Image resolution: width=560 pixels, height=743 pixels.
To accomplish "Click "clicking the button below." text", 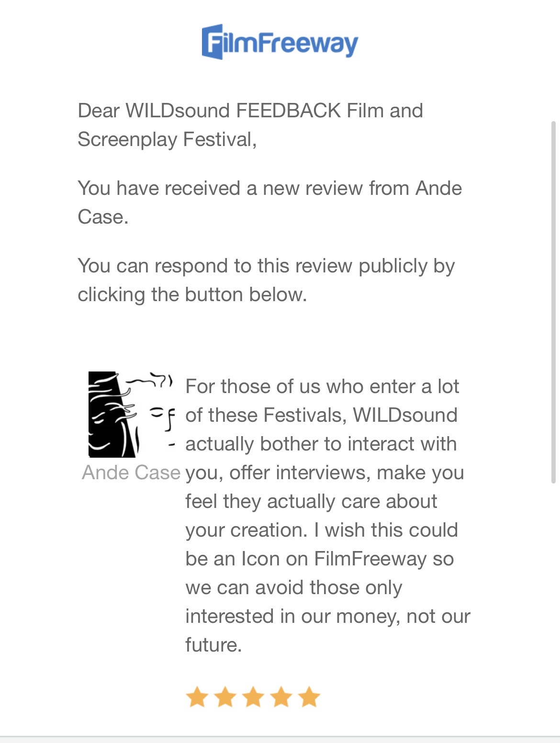I will point(192,294).
